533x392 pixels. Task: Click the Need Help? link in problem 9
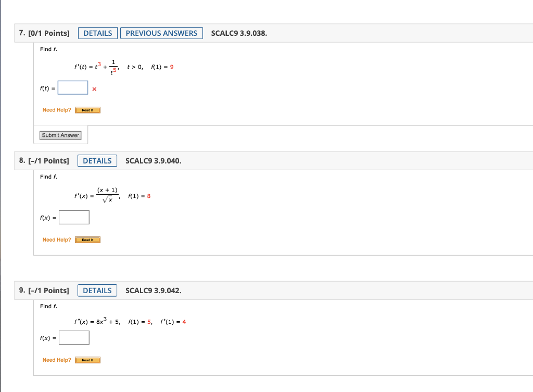pos(56,360)
